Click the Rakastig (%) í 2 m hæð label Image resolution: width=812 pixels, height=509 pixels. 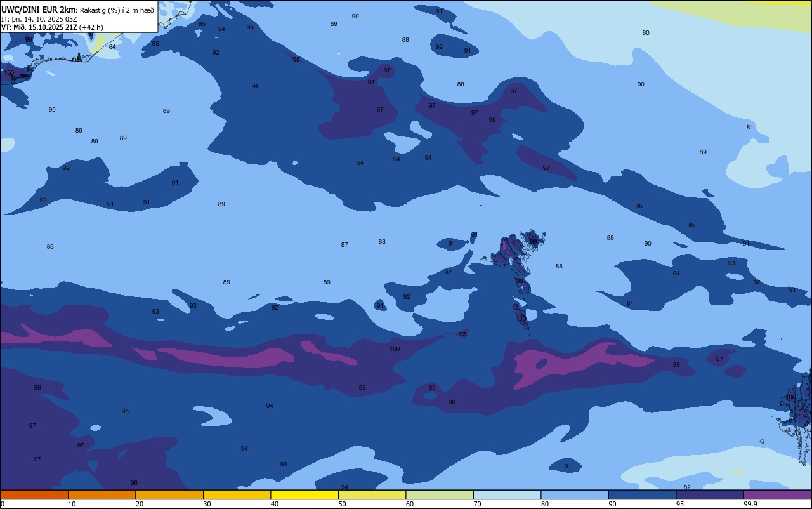click(117, 10)
